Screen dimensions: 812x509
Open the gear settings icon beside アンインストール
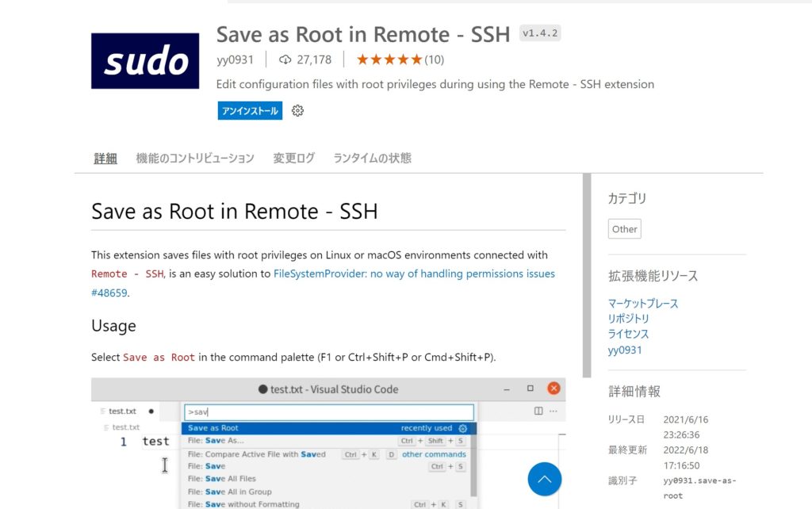297,111
